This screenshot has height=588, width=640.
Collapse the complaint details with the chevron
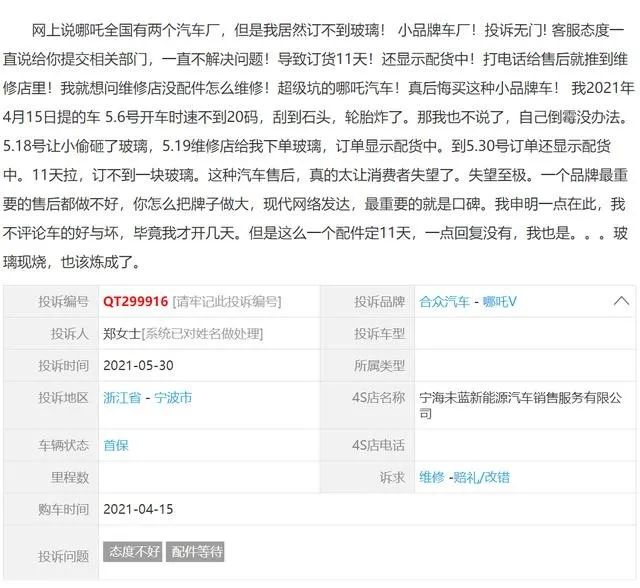pos(621,301)
